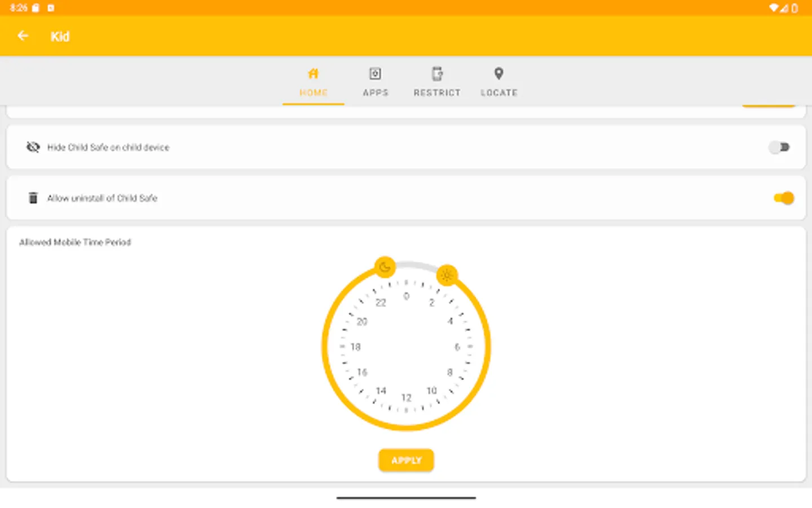Tap the battery icon in the status bar
812x508 pixels.
pyautogui.click(x=796, y=8)
